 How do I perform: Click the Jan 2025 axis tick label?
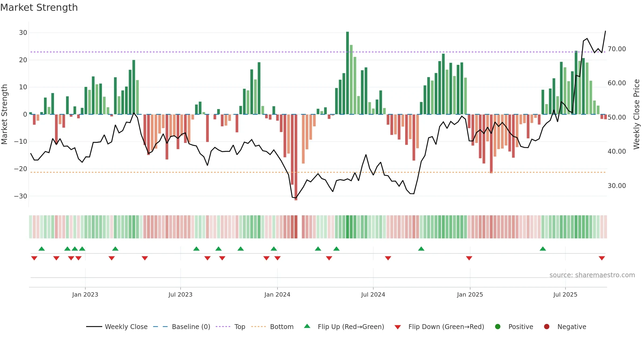pyautogui.click(x=470, y=294)
